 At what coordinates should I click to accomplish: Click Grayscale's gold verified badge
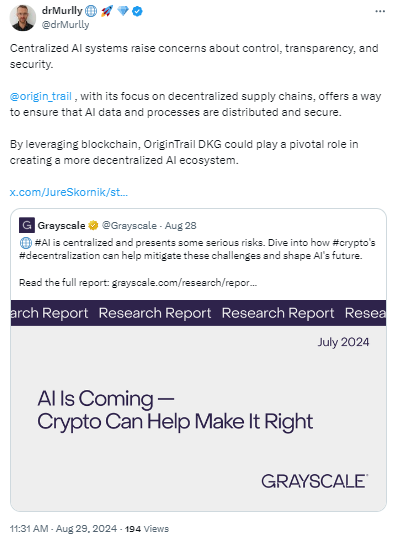click(x=93, y=225)
